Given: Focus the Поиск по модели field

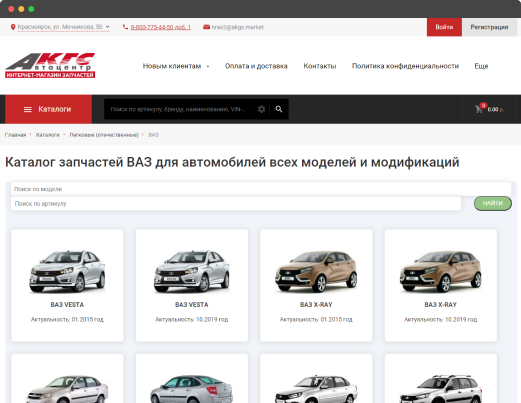Looking at the screenshot, I should coord(261,189).
